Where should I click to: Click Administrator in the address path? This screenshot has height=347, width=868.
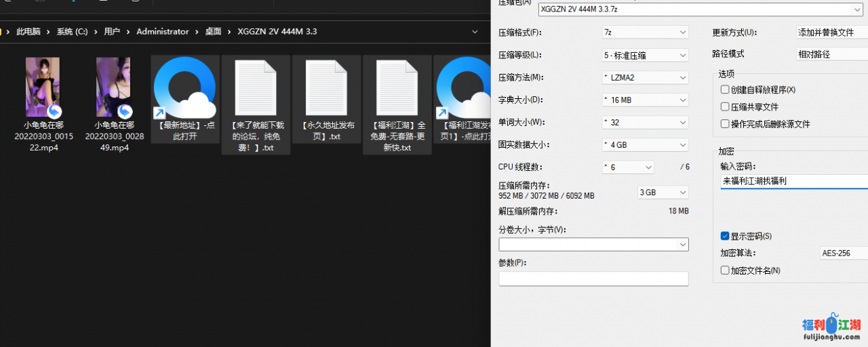163,32
